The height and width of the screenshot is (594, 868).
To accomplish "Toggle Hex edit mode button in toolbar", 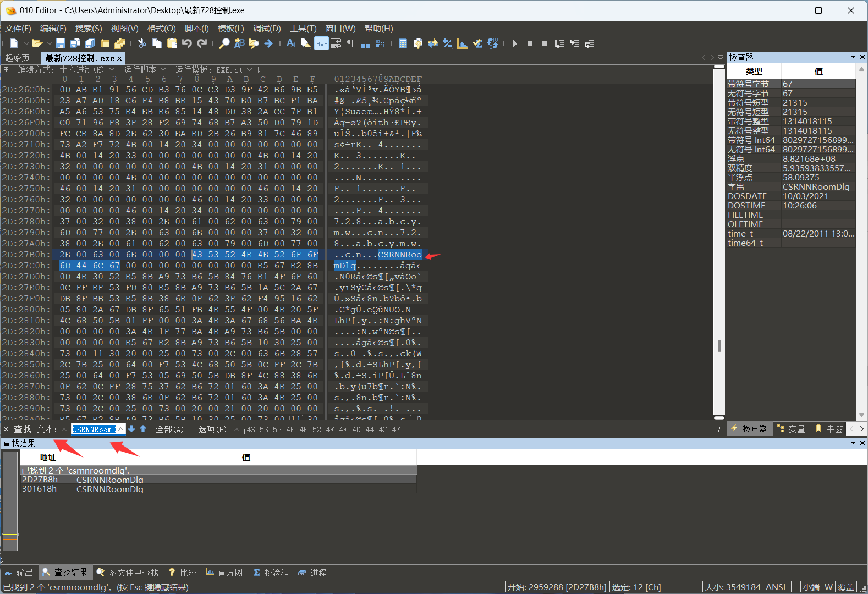I will 321,43.
